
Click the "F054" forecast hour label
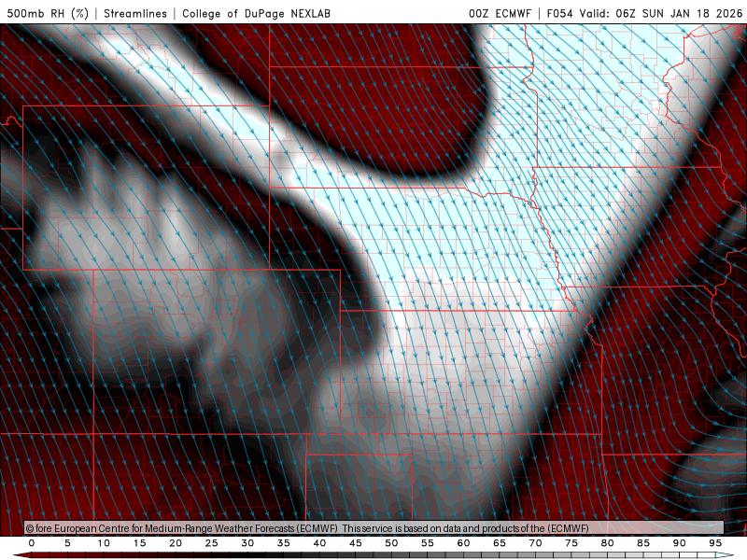point(559,13)
